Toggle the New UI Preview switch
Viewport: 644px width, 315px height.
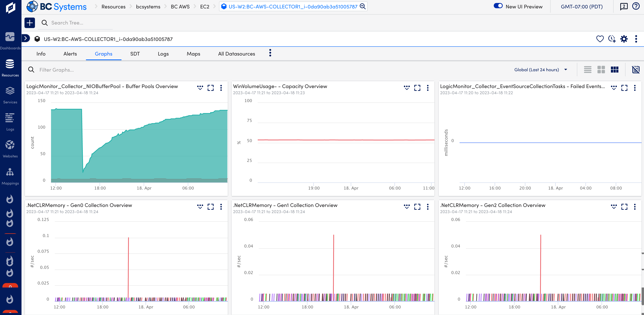498,6
